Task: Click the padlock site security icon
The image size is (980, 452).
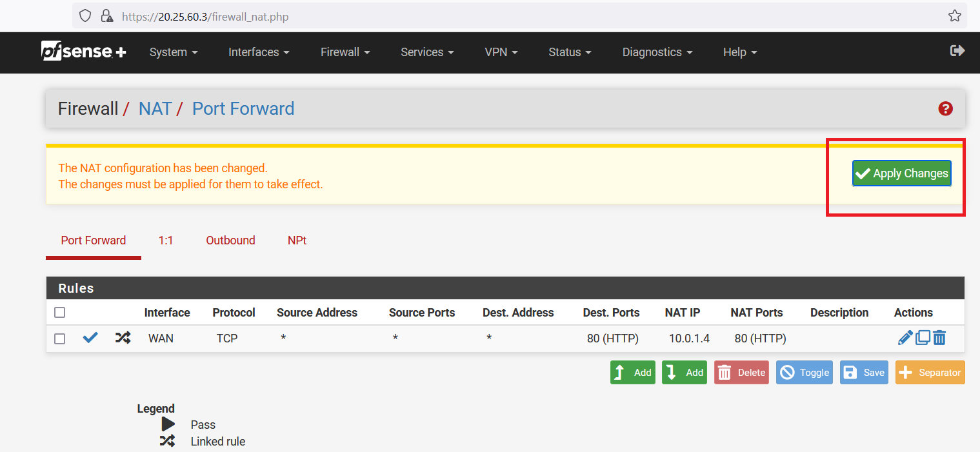Action: pyautogui.click(x=107, y=16)
